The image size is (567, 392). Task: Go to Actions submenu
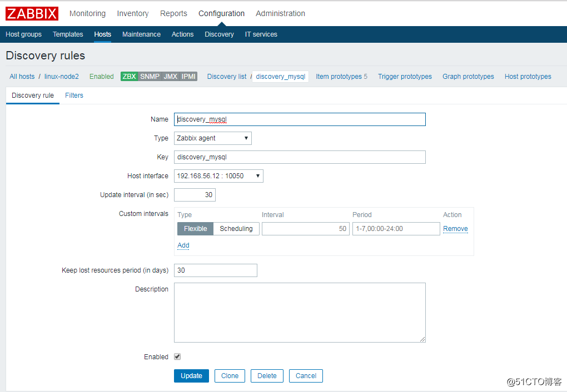[183, 34]
